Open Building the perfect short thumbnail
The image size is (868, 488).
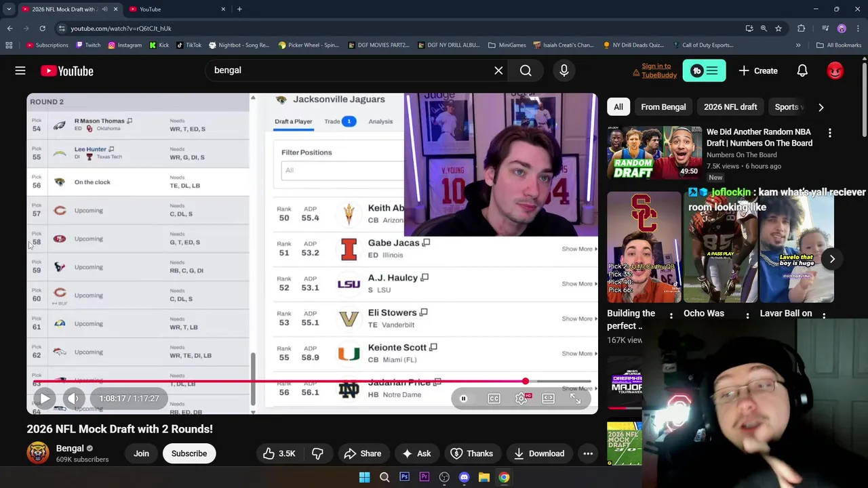coord(644,247)
